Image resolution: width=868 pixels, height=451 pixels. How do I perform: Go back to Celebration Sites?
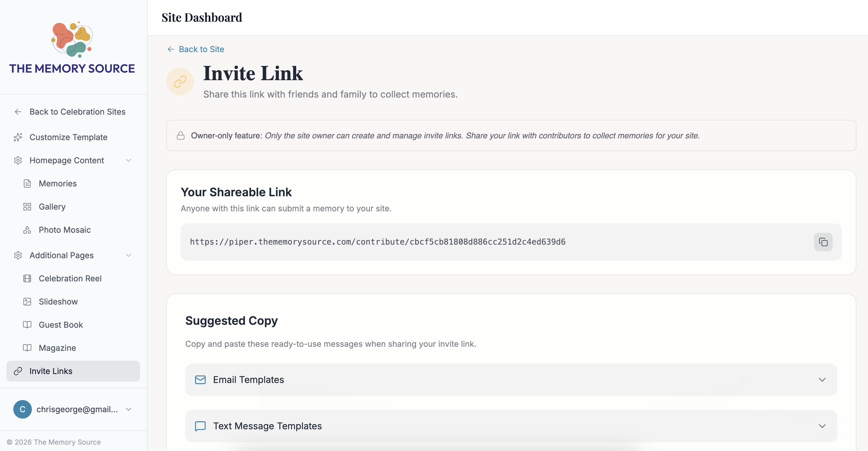pos(77,112)
